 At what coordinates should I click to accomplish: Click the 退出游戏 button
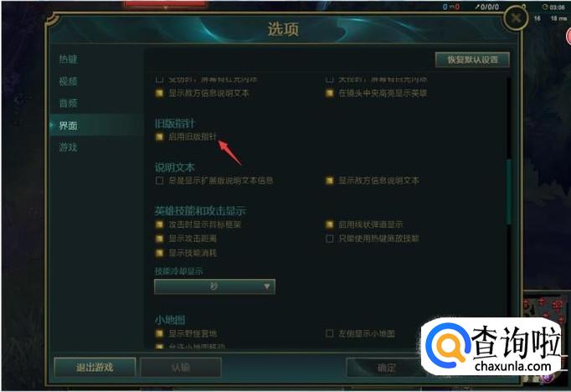pyautogui.click(x=95, y=367)
